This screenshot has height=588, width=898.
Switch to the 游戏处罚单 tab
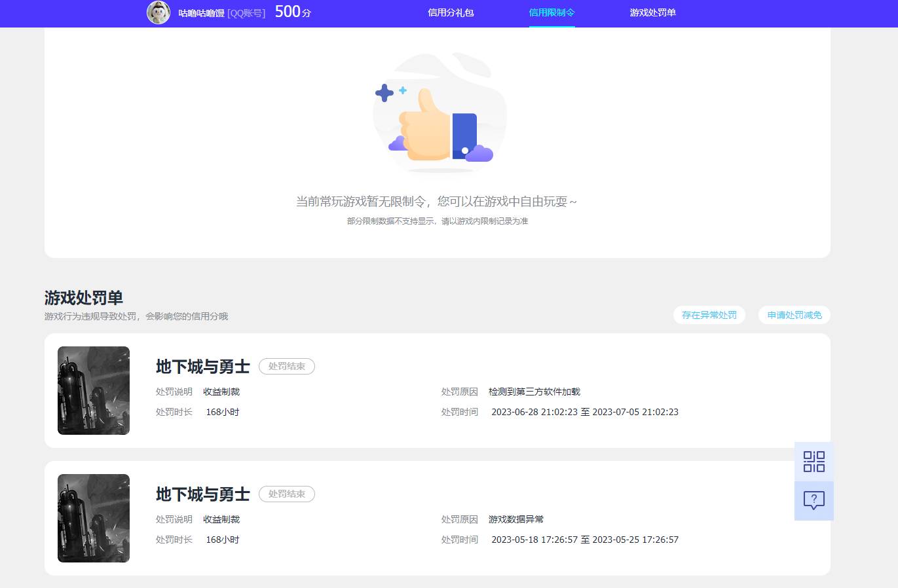click(652, 12)
